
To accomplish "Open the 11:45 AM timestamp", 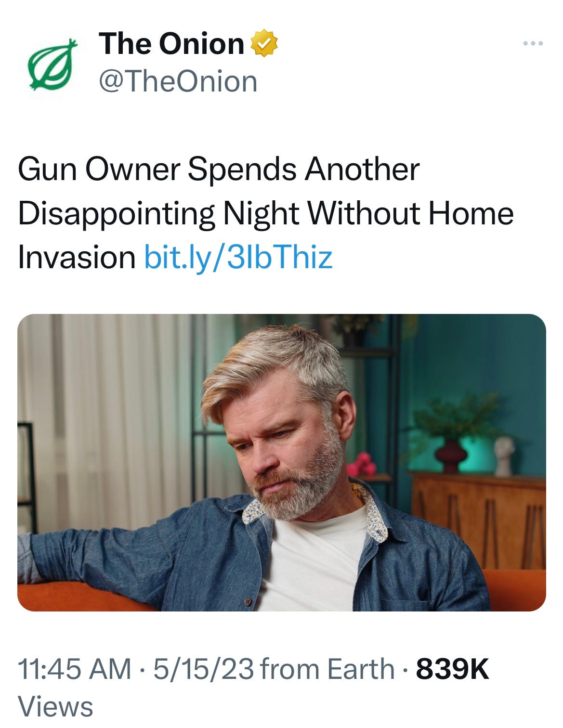I will [75, 669].
